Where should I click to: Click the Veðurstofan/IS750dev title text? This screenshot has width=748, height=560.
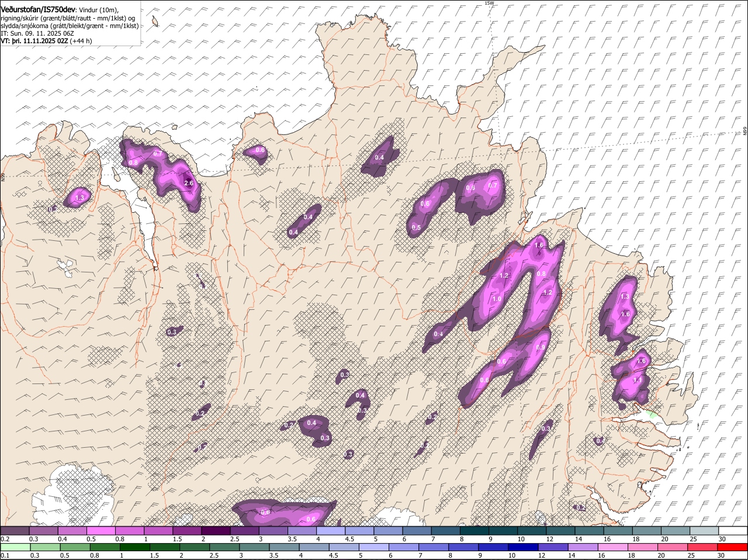click(37, 9)
